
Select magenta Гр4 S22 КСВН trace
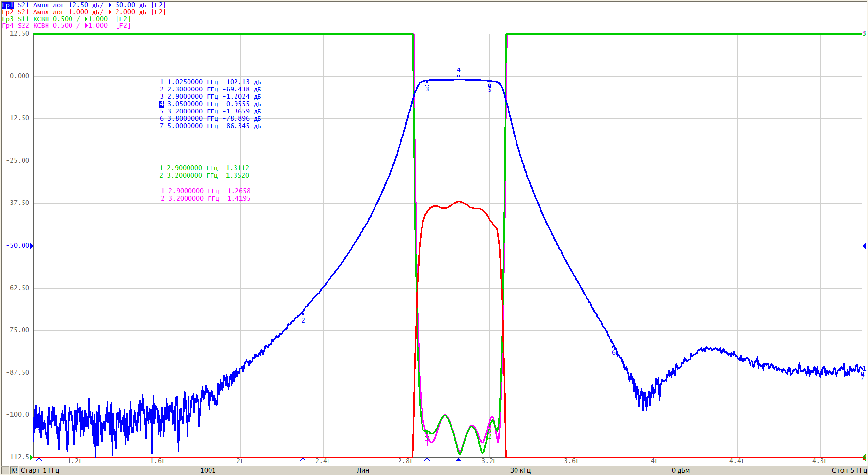pos(66,26)
